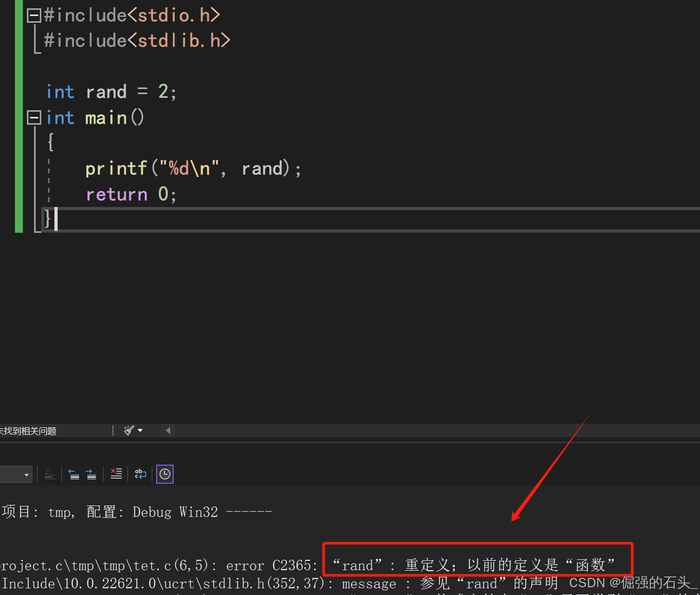Click the horizontal scrollbar left arrow
Screen dimensions: 700x595
168,430
